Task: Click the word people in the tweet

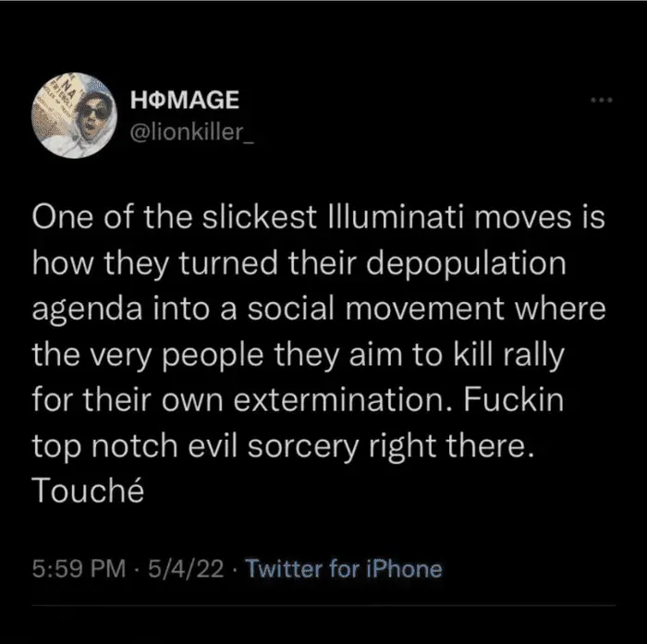Action: [x=203, y=356]
